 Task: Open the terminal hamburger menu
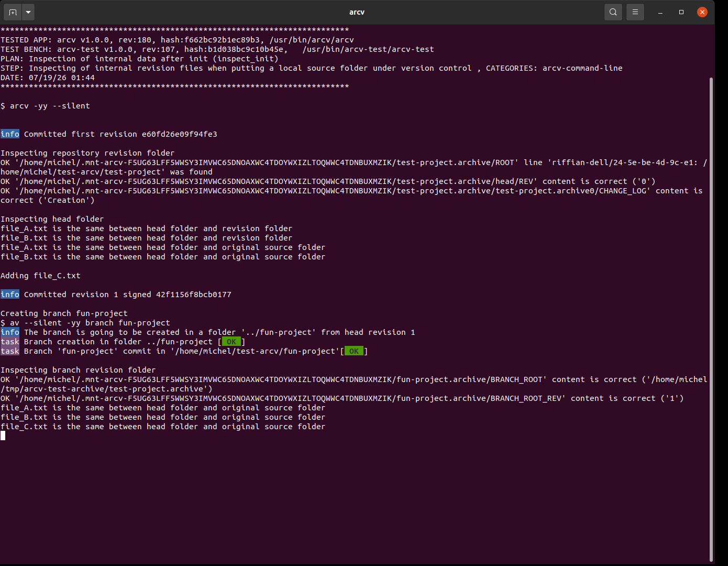(635, 12)
